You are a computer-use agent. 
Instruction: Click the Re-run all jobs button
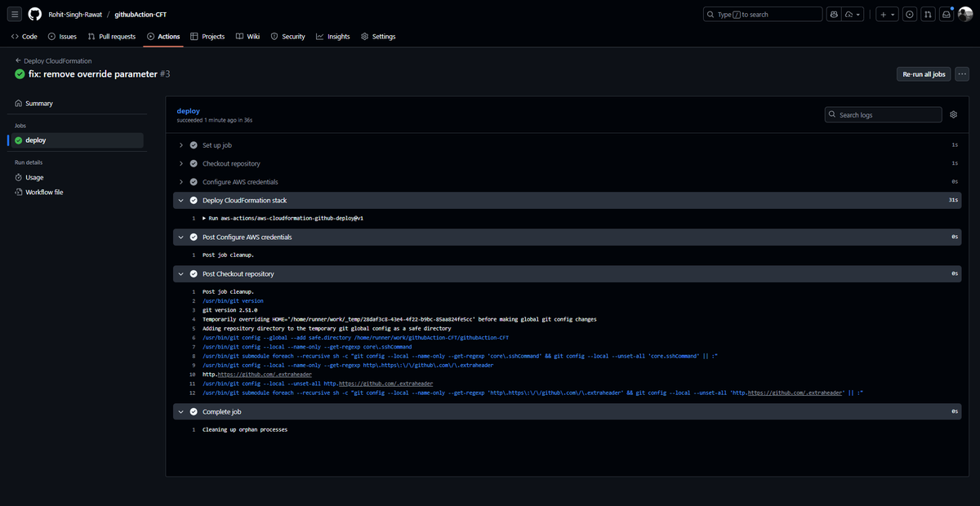[x=924, y=73]
